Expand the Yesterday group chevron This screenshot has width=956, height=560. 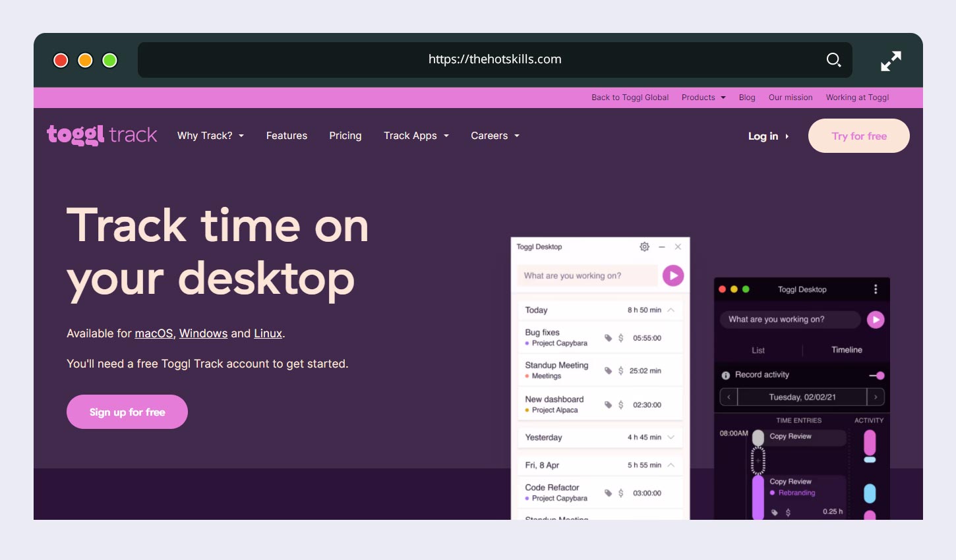tap(671, 437)
